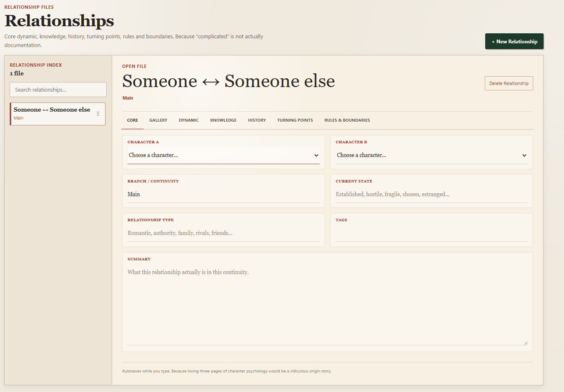564x392 pixels.
Task: Open the Dynamic tab
Action: point(189,120)
